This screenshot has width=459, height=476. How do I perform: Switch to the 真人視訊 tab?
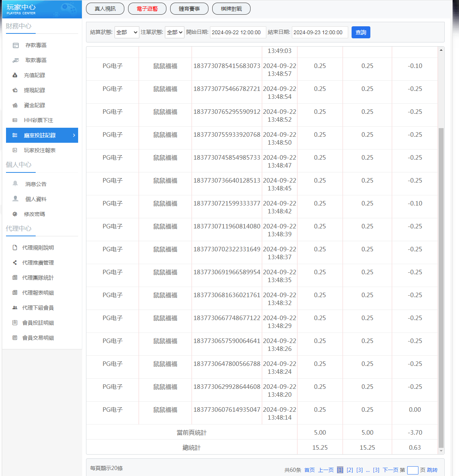(105, 9)
